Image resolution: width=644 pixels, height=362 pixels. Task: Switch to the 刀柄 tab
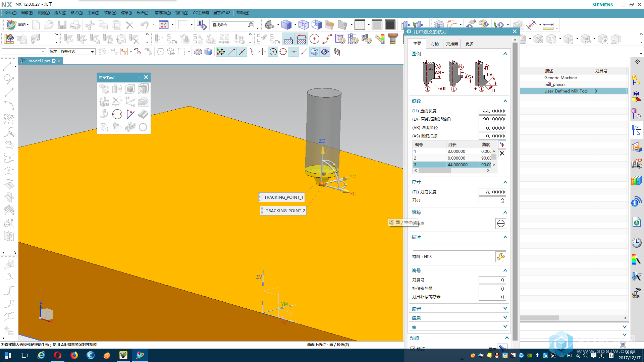(435, 44)
